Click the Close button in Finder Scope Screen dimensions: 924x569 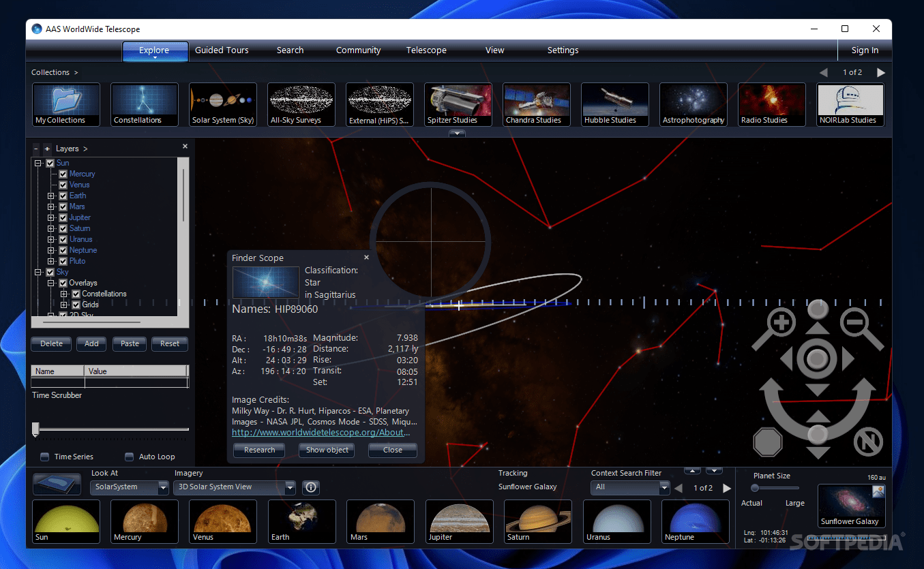click(x=392, y=450)
